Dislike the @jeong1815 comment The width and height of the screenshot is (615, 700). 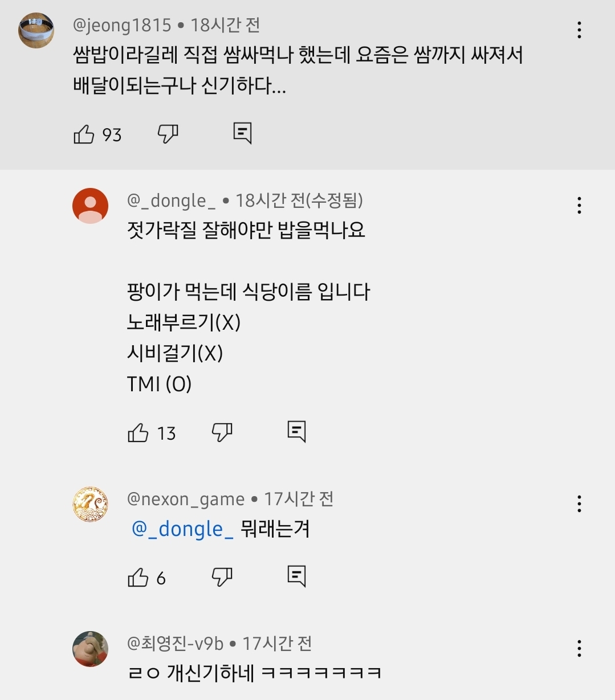coord(168,134)
